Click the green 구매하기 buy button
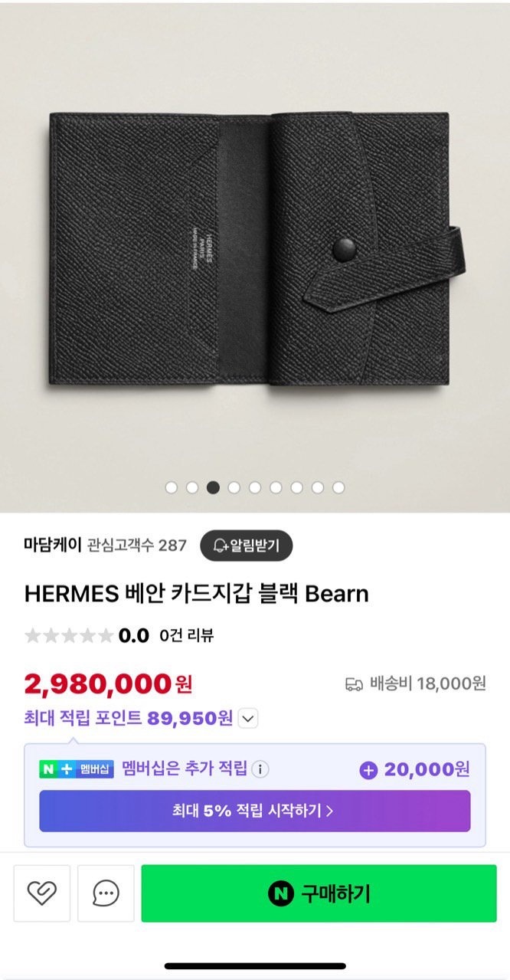The width and height of the screenshot is (510, 980). 319,893
